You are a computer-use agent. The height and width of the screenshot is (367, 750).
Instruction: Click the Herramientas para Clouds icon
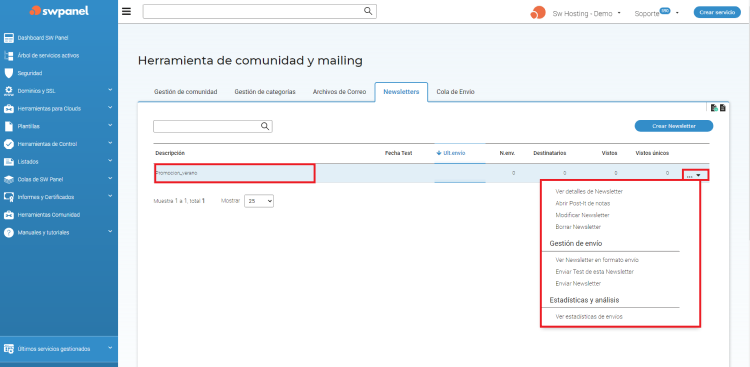[8, 109]
